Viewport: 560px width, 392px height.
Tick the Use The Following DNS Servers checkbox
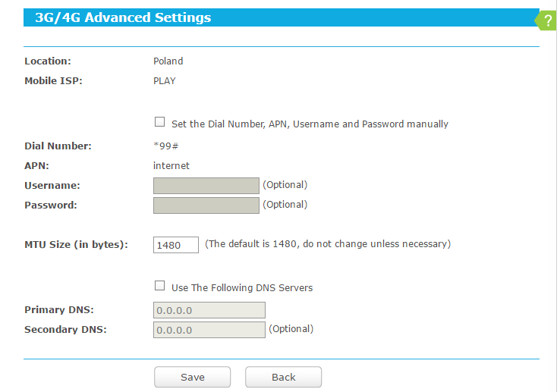tap(159, 286)
